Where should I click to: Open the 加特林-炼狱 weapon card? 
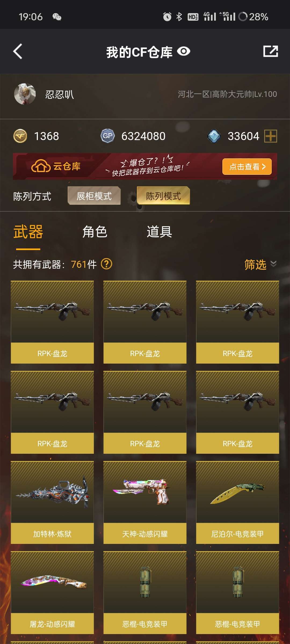click(52, 503)
